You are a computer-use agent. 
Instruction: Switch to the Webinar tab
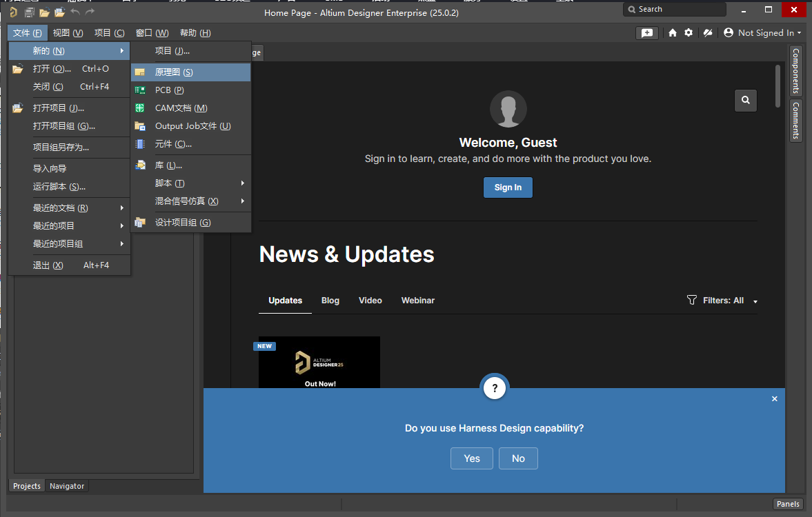(x=418, y=301)
